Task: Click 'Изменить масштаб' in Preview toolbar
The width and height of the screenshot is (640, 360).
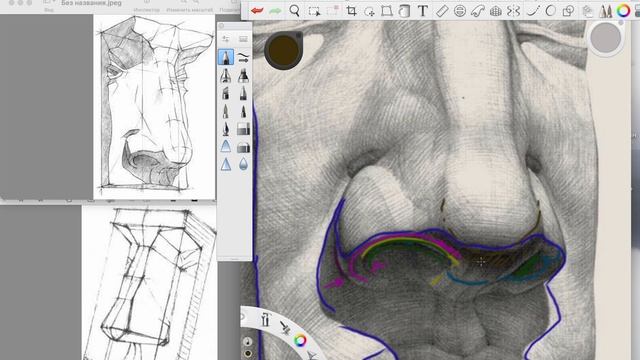Action: tap(189, 10)
